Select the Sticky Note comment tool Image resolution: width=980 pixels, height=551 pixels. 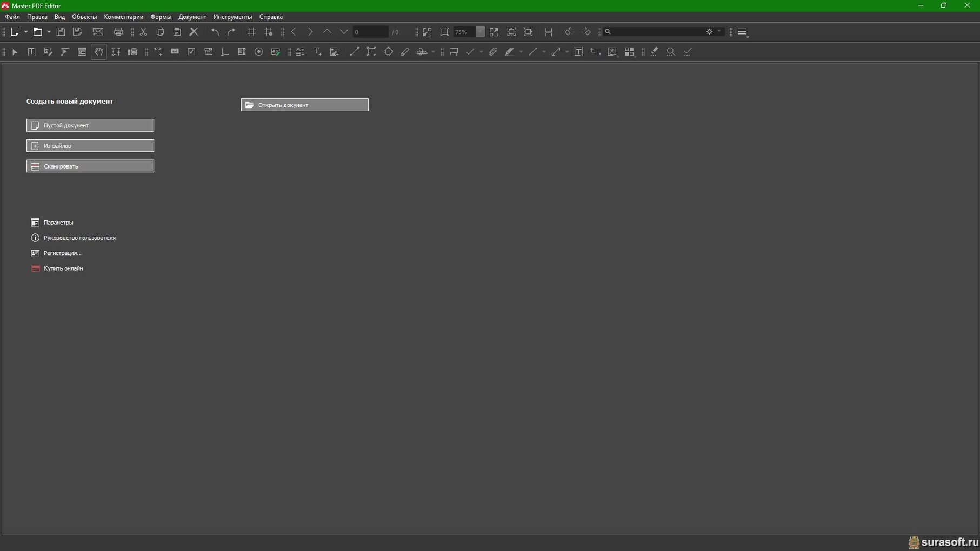tap(454, 52)
